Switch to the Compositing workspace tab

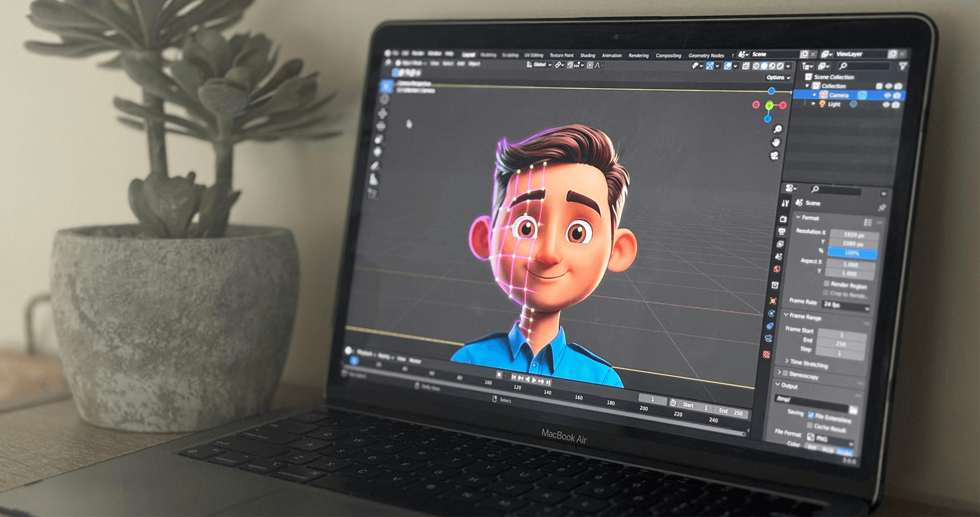tap(668, 56)
